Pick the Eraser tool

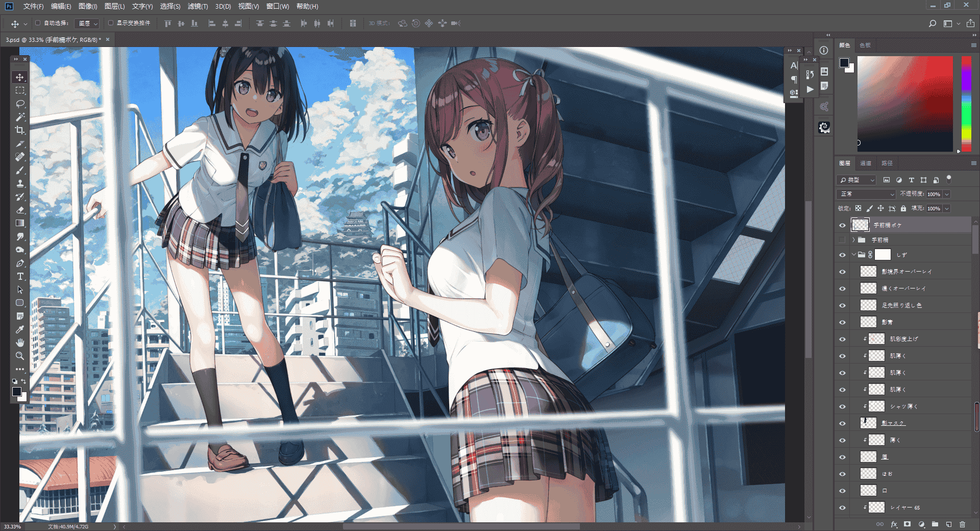tap(20, 210)
